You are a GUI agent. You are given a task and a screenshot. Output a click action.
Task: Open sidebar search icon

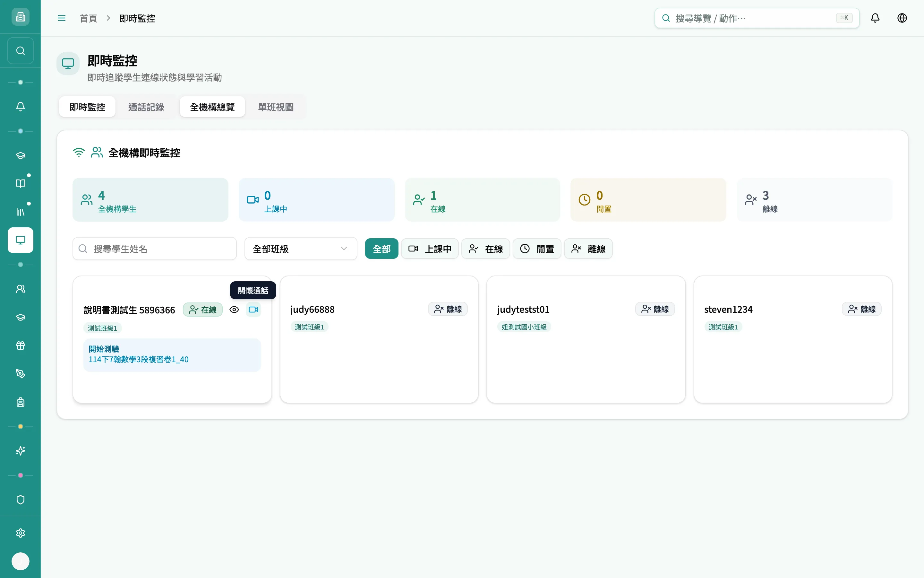20,50
